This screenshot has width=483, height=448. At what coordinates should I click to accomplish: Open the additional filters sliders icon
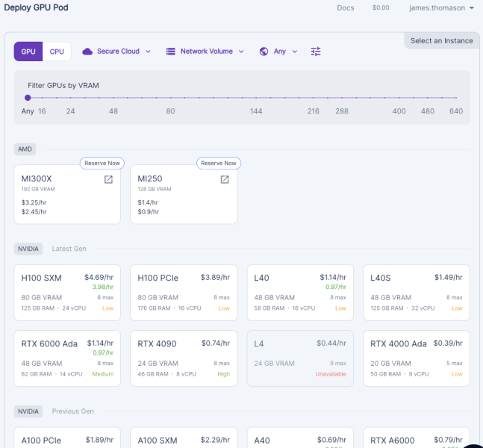(316, 52)
